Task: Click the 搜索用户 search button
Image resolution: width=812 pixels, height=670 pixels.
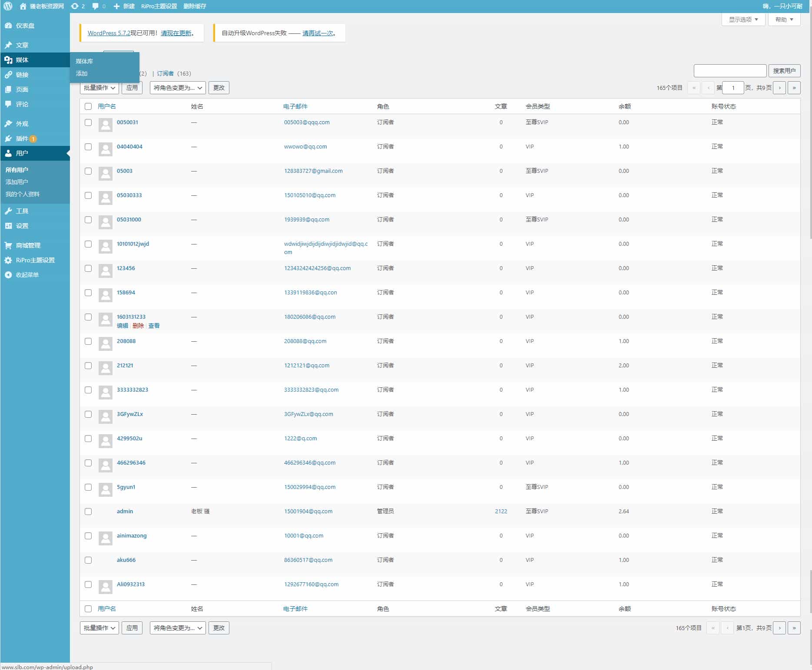Action: [x=784, y=71]
